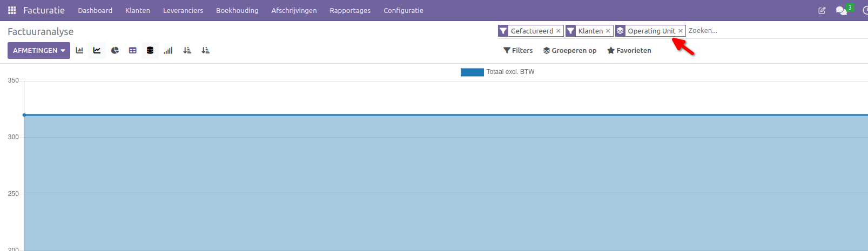Expand the Groeperen op menu
The width and height of the screenshot is (868, 251).
[x=570, y=50]
